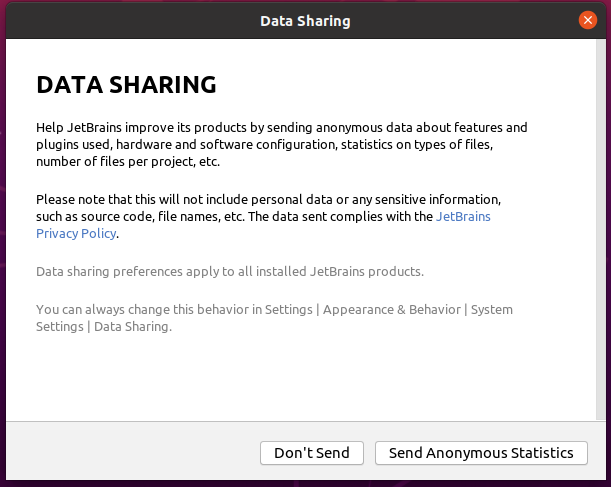Click the word 'System' in the settings path
The image size is (611, 487).
(492, 309)
